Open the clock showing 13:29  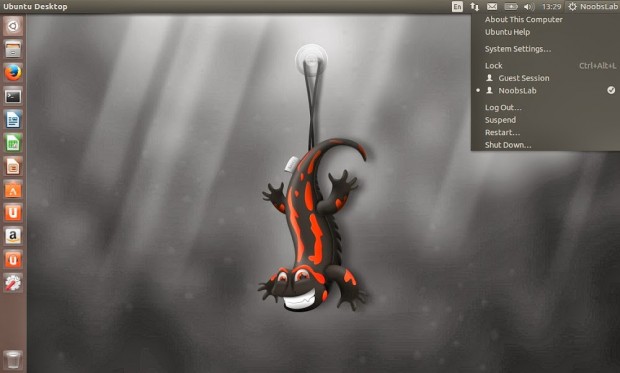tap(551, 7)
